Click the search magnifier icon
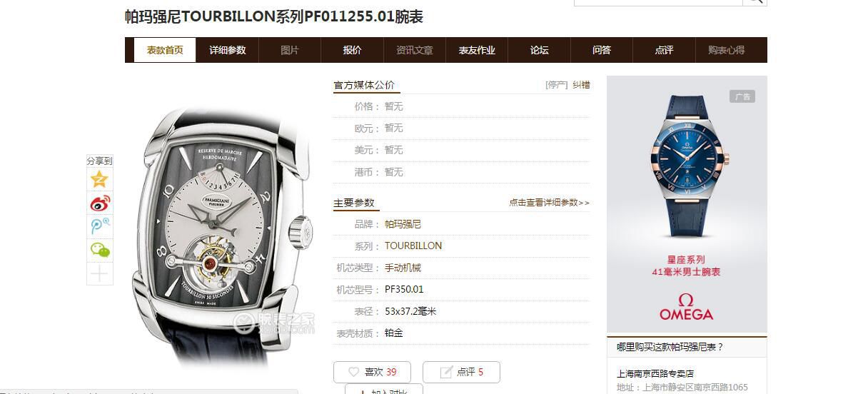This screenshot has height=394, width=868. (x=755, y=2)
